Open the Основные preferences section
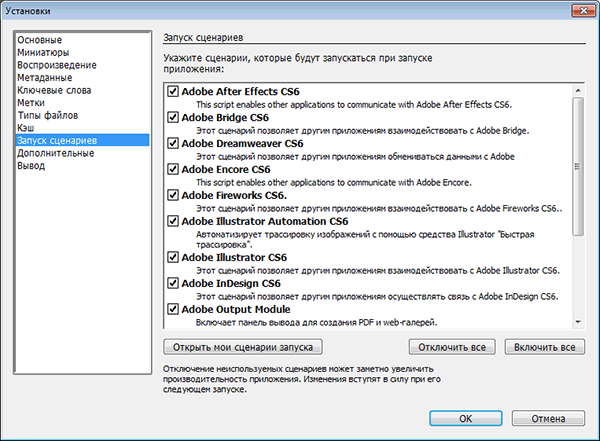Screen dimensions: 600x441 point(82,40)
